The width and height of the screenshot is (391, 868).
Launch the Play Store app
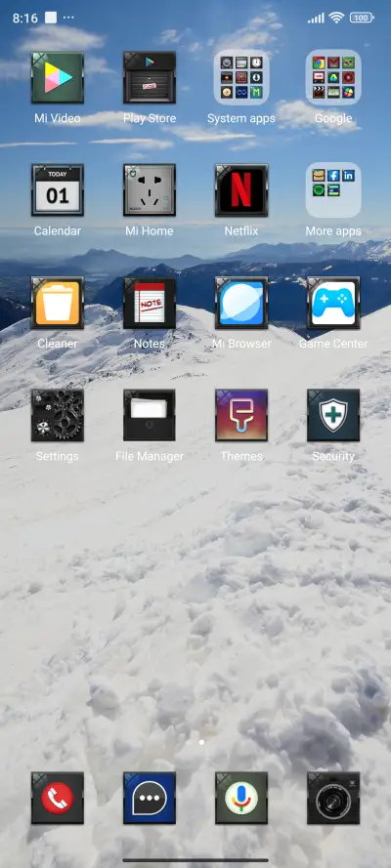click(x=149, y=77)
